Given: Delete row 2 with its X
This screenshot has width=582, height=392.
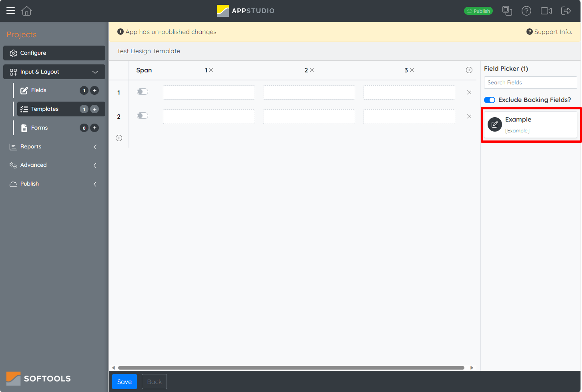Looking at the screenshot, I should tap(469, 117).
